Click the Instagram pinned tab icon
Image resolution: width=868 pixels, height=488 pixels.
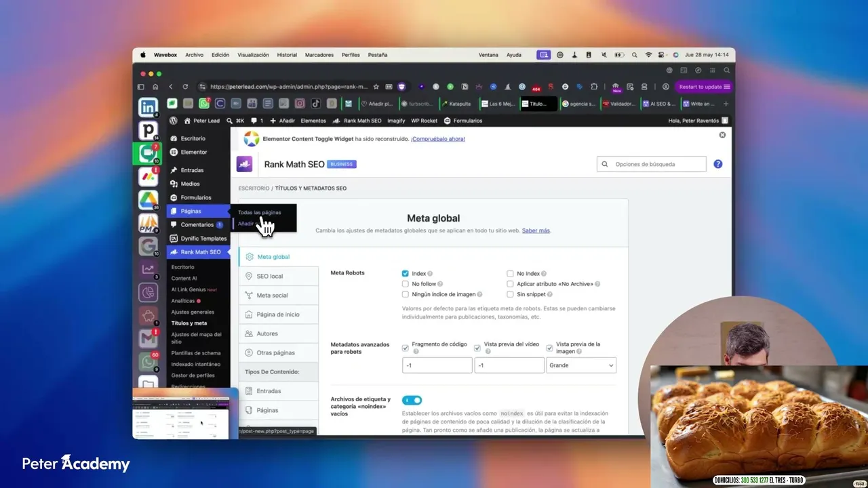300,104
